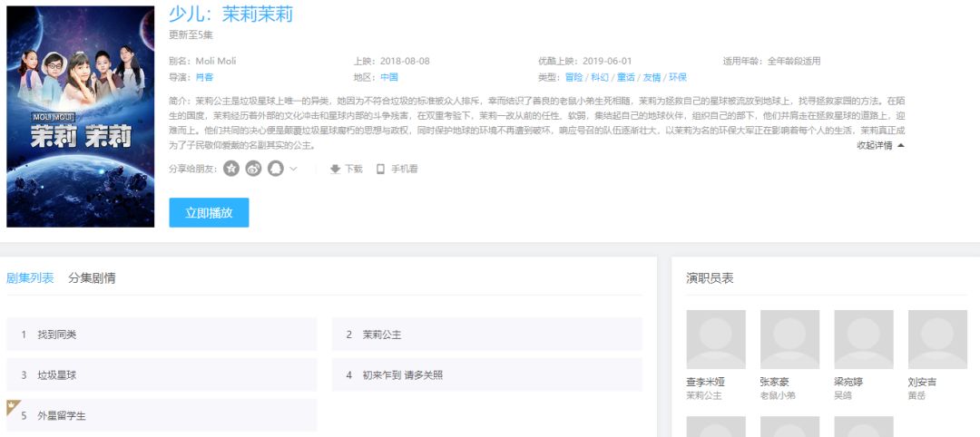This screenshot has height=437, width=980.
Task: Click role label 老鼠小弟
Action: click(778, 396)
